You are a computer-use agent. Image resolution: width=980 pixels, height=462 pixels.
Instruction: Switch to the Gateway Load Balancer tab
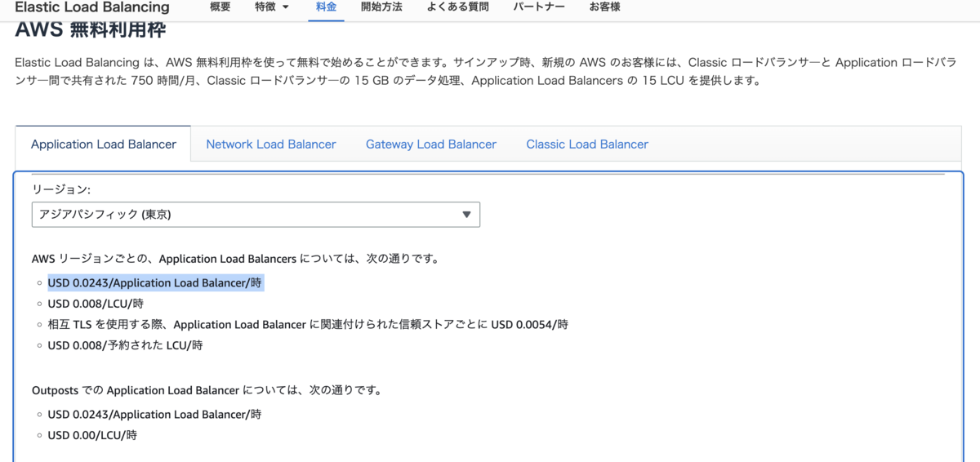pyautogui.click(x=431, y=144)
